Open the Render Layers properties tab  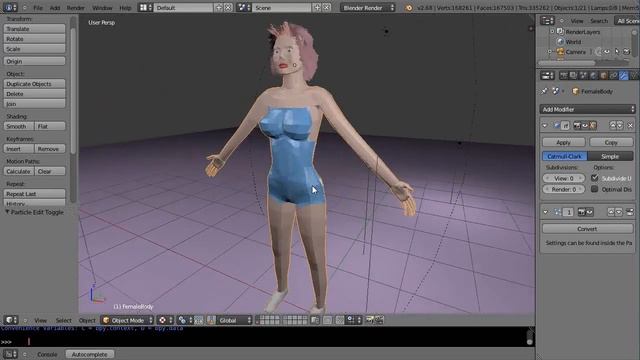[573, 76]
